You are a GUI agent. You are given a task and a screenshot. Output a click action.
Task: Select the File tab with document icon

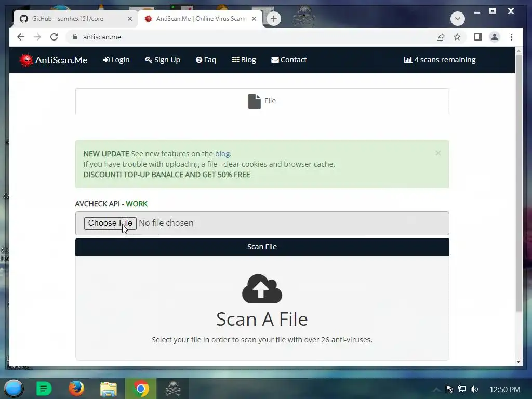pos(262,101)
